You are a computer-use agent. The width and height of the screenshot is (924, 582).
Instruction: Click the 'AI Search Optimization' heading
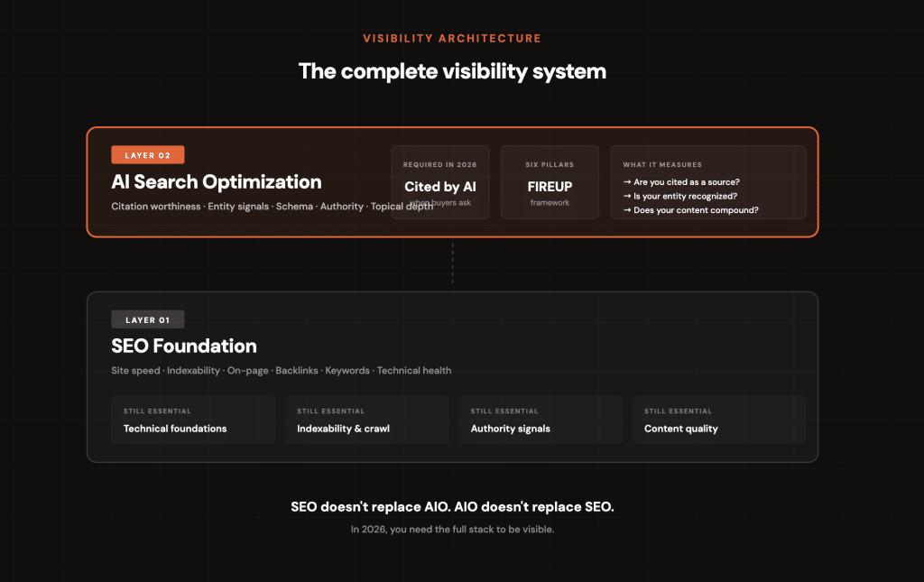tap(217, 182)
